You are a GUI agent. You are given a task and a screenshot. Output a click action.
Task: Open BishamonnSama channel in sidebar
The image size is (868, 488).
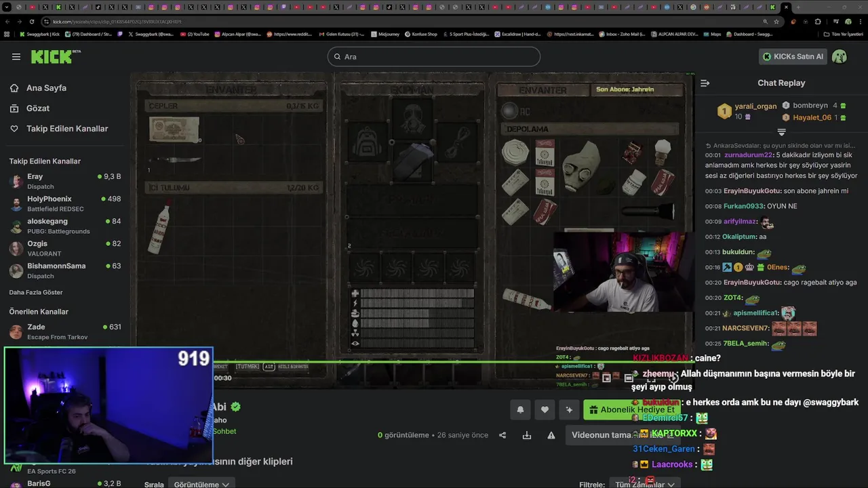65,270
